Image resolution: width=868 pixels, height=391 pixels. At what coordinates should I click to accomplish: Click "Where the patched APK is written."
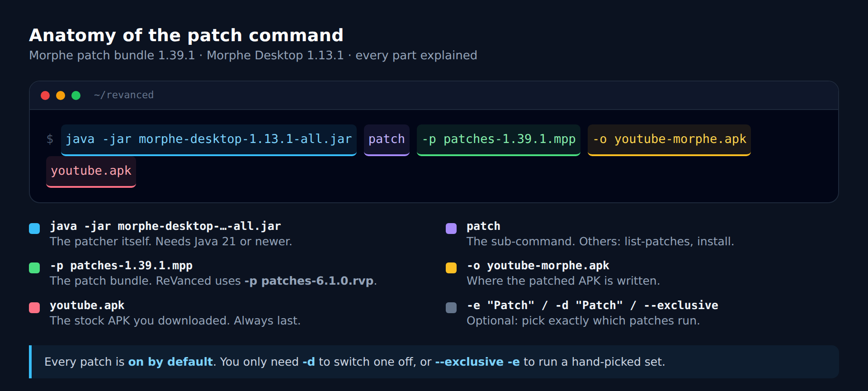click(563, 281)
